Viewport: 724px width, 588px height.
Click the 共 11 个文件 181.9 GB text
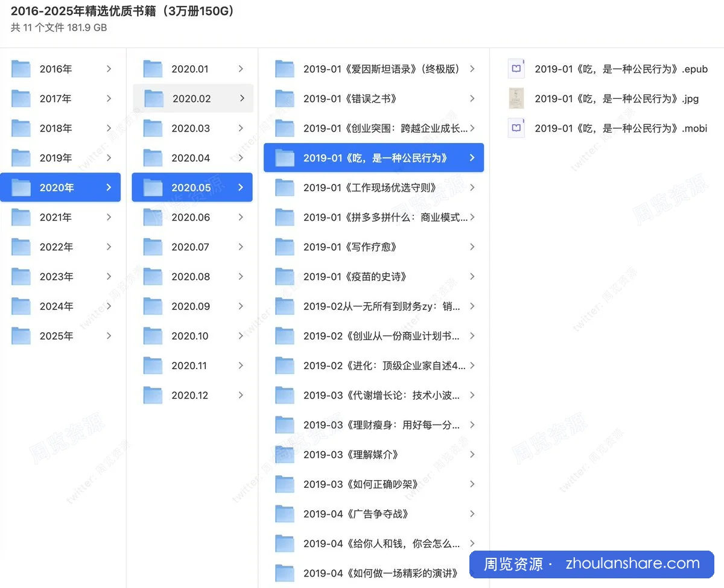pyautogui.click(x=59, y=28)
